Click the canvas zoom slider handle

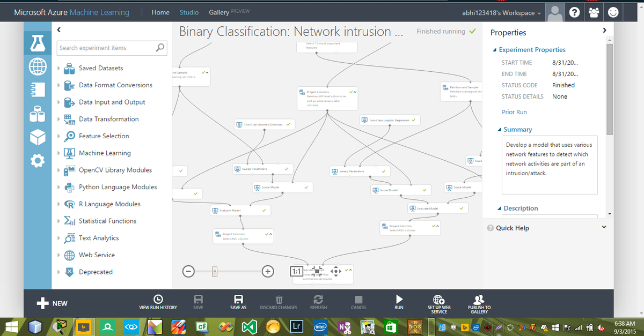coord(214,271)
